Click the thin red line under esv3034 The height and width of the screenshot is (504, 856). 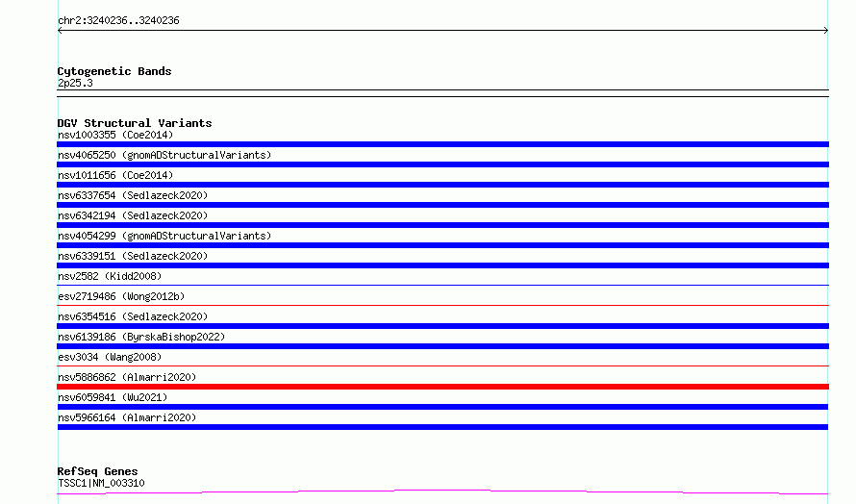point(442,365)
